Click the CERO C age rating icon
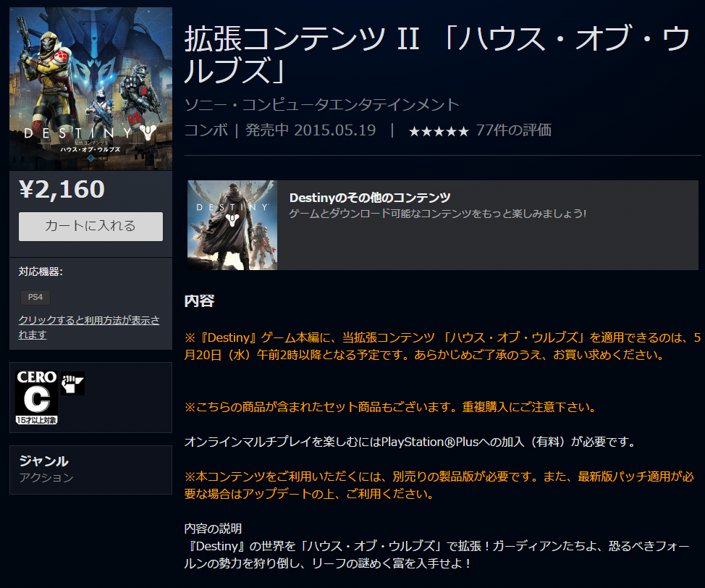 (x=36, y=398)
